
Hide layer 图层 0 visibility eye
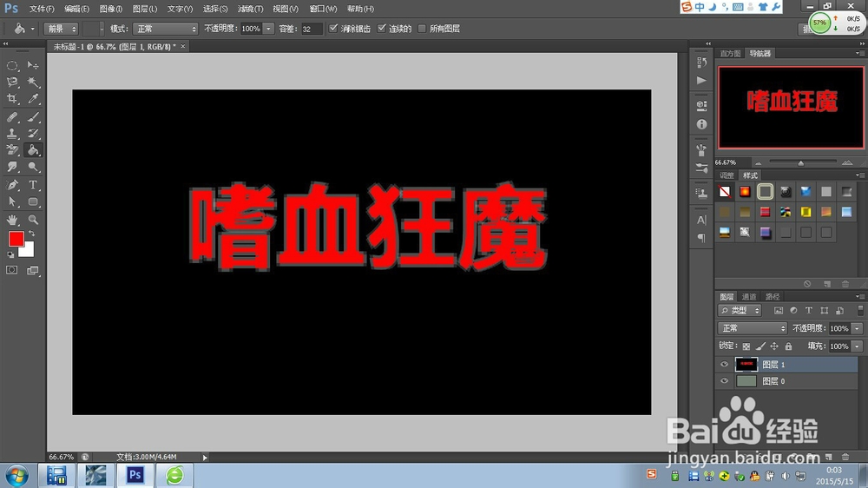click(x=724, y=381)
